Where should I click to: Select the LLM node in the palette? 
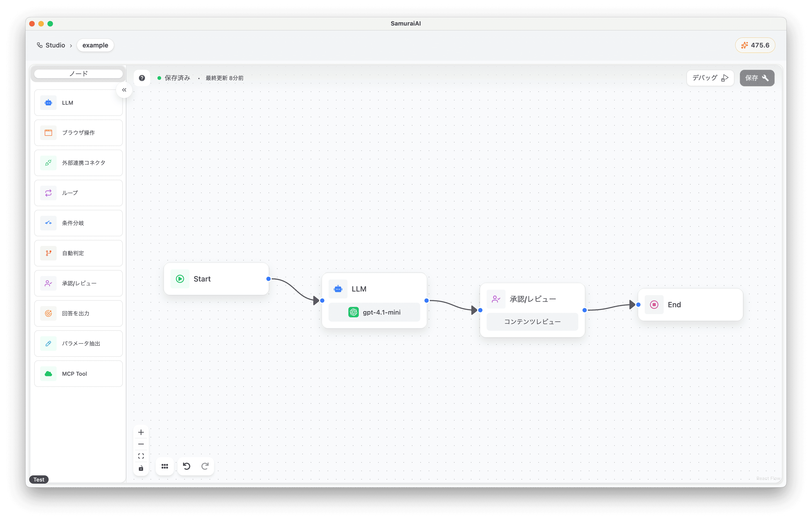click(x=78, y=103)
